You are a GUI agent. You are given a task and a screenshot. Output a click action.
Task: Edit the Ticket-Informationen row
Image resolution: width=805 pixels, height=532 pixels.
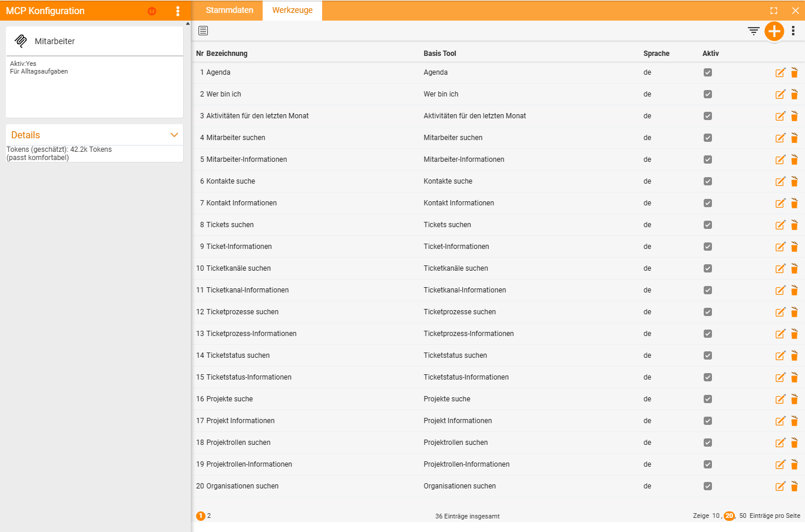coord(780,247)
